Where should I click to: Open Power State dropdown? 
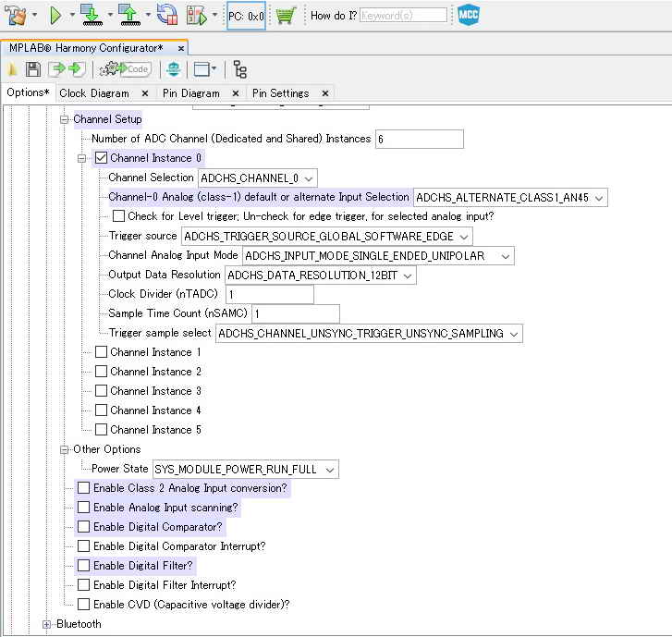pos(246,470)
